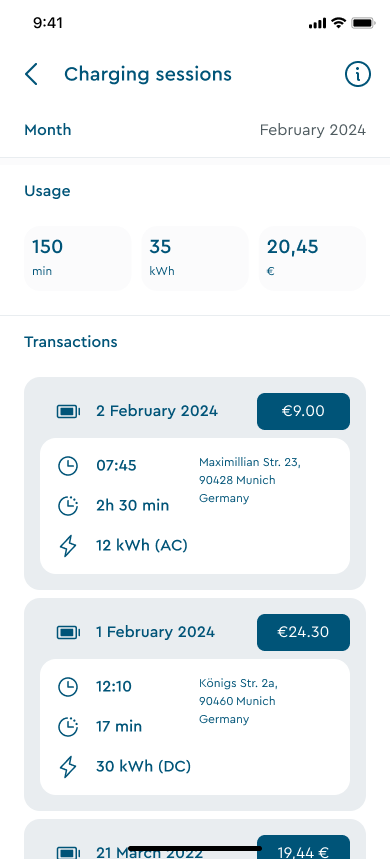Open the info circle icon
This screenshot has height=859, width=390.
click(358, 74)
